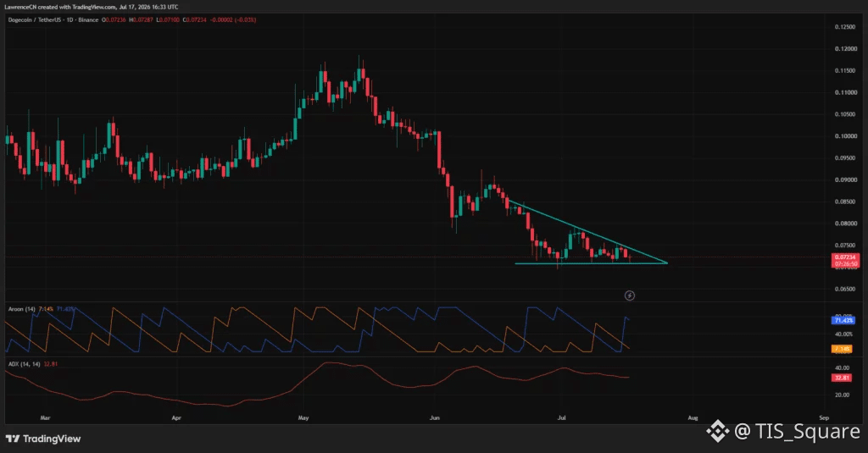868x453 pixels.
Task: Click the 0.10500 price axis label
Action: click(x=845, y=114)
